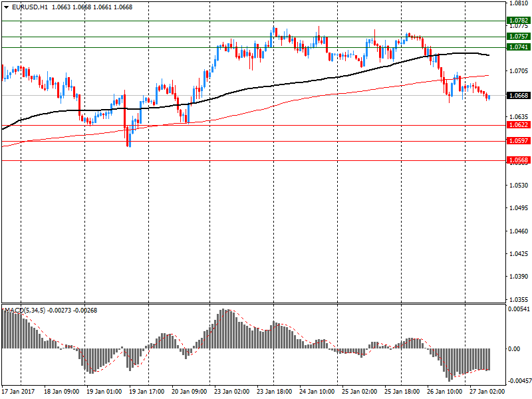Click the 24 Jan 10:00 time label
Image resolution: width=532 pixels, height=399 pixels.
click(x=317, y=391)
